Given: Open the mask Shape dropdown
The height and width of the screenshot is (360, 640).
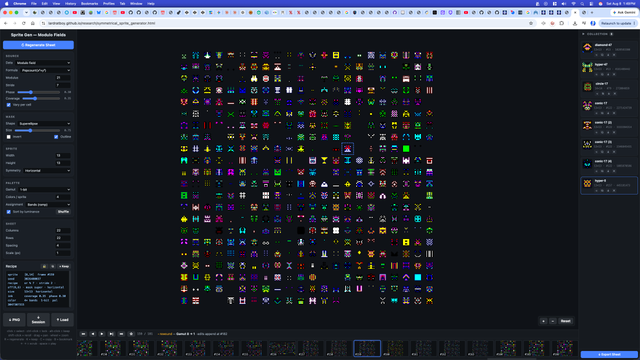Looking at the screenshot, I should (x=44, y=124).
